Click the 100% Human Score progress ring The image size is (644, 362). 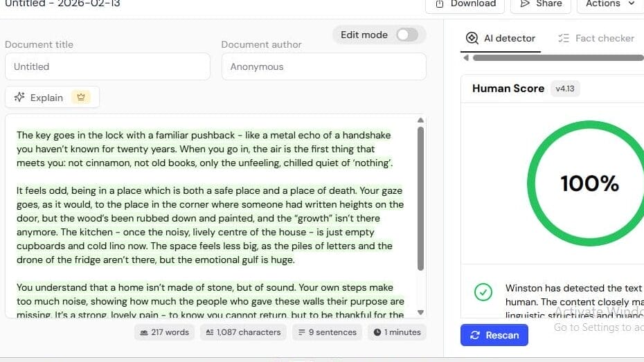(x=589, y=183)
